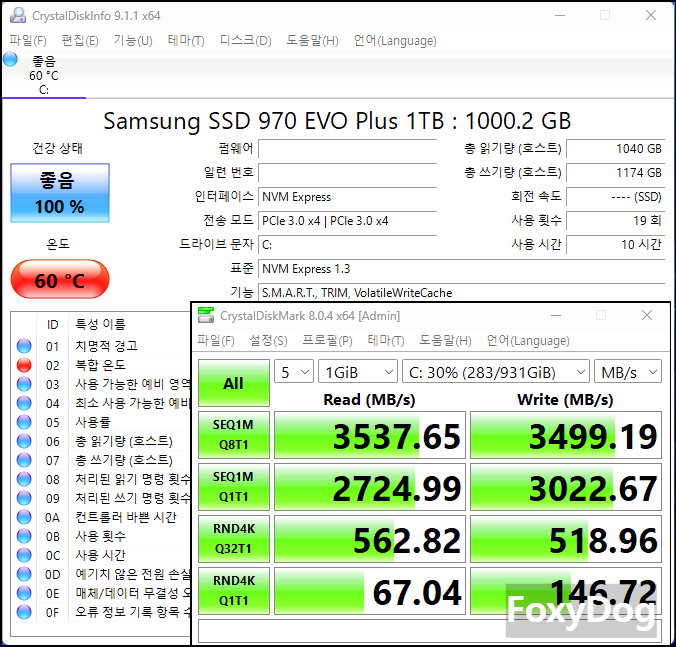Click status orb for attribute 0E
This screenshot has width=676, height=647.
click(x=24, y=593)
